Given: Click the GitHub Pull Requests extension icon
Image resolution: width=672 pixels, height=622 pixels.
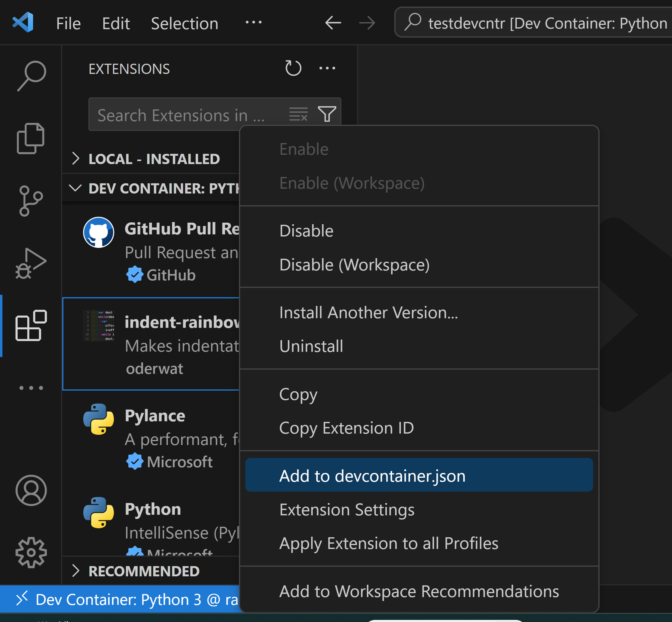Looking at the screenshot, I should pyautogui.click(x=99, y=232).
